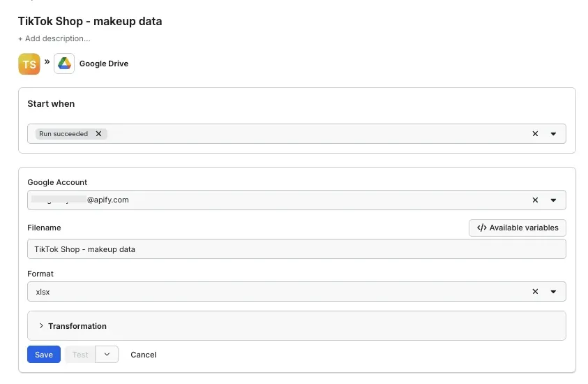Click the Google Drive logo icon
Viewport: 588px width, 384px height.
click(x=64, y=64)
